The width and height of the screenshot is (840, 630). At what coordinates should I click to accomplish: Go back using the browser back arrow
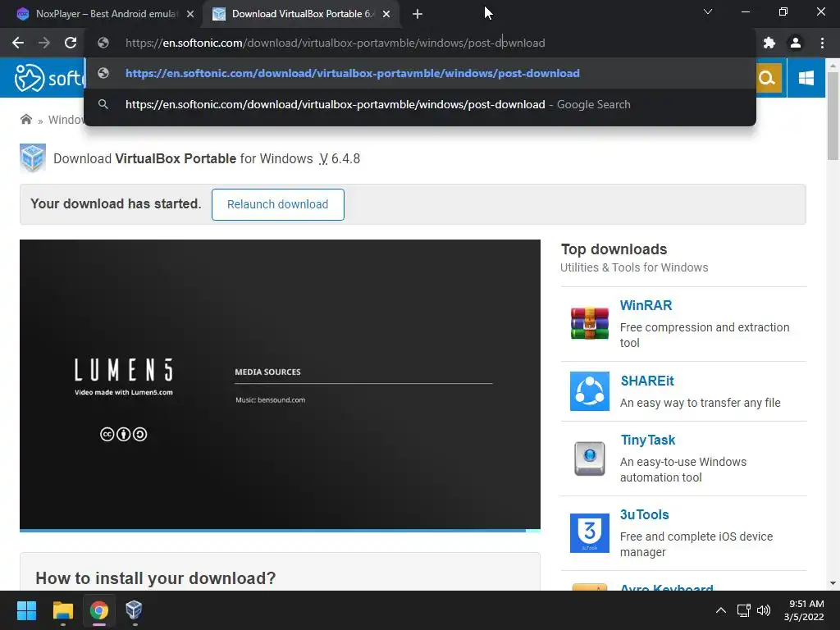pos(18,43)
